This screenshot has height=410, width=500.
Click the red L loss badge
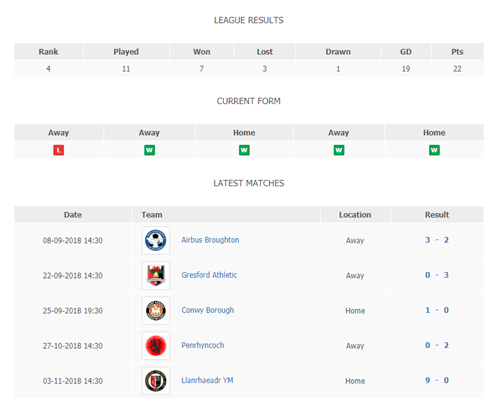pos(59,150)
